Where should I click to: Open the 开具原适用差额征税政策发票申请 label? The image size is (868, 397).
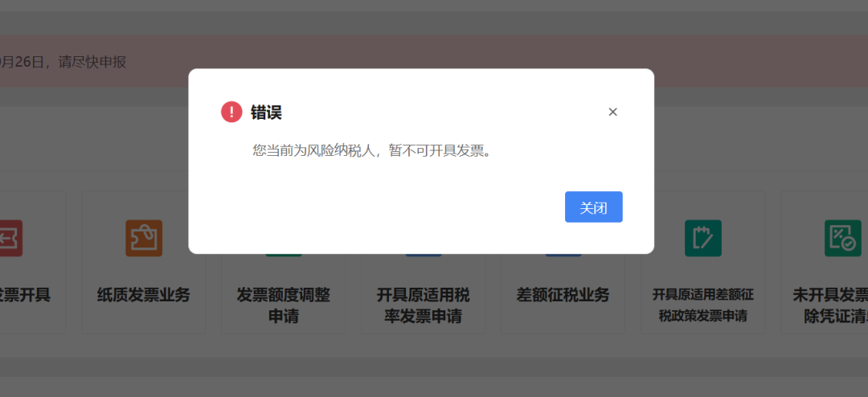pyautogui.click(x=703, y=305)
